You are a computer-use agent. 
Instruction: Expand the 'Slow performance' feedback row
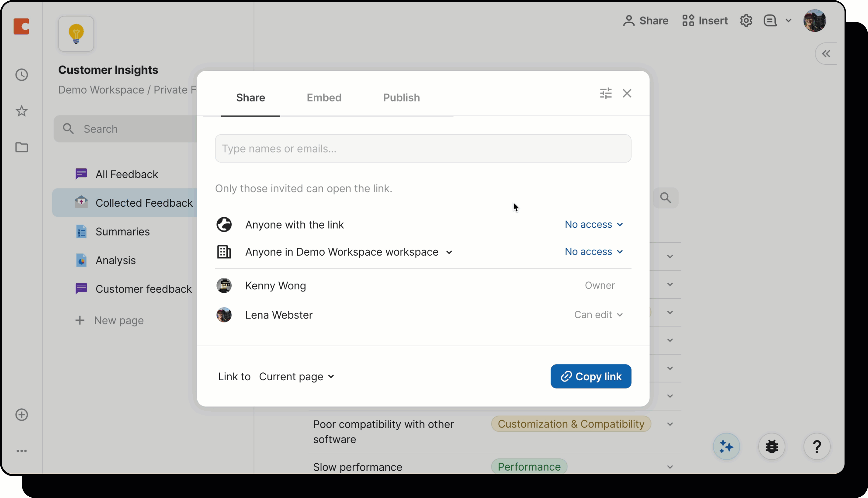click(670, 467)
